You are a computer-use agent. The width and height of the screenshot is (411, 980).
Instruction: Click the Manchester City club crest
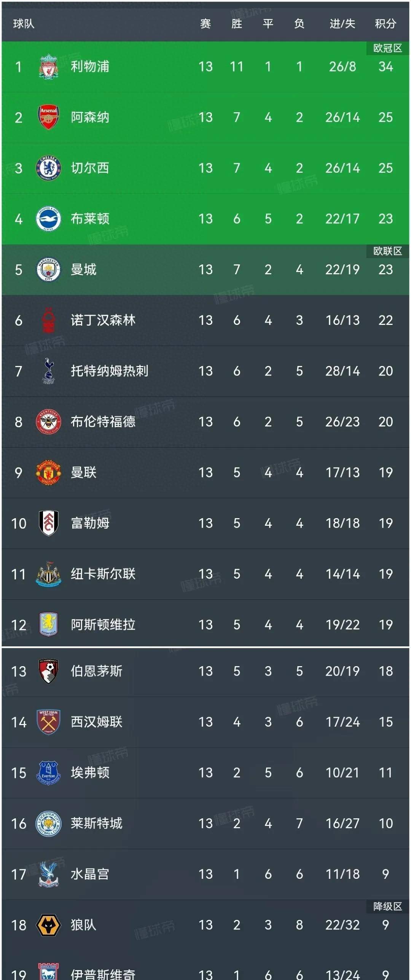point(49,269)
